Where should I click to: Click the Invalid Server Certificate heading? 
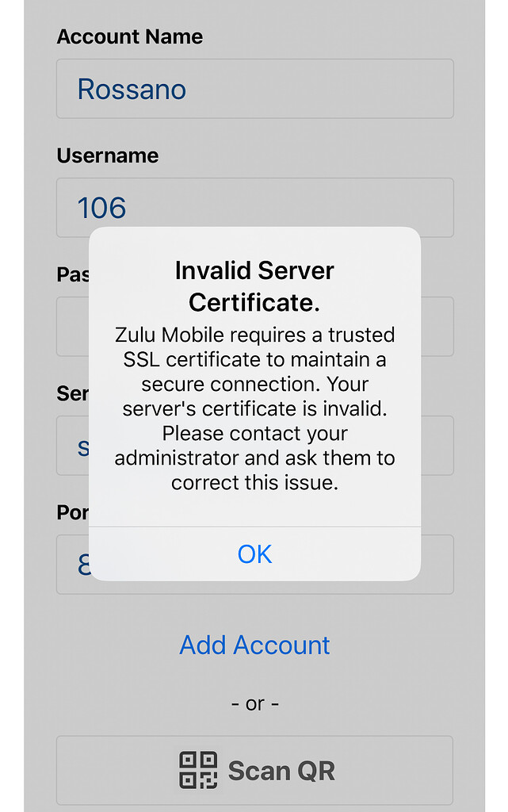[254, 286]
